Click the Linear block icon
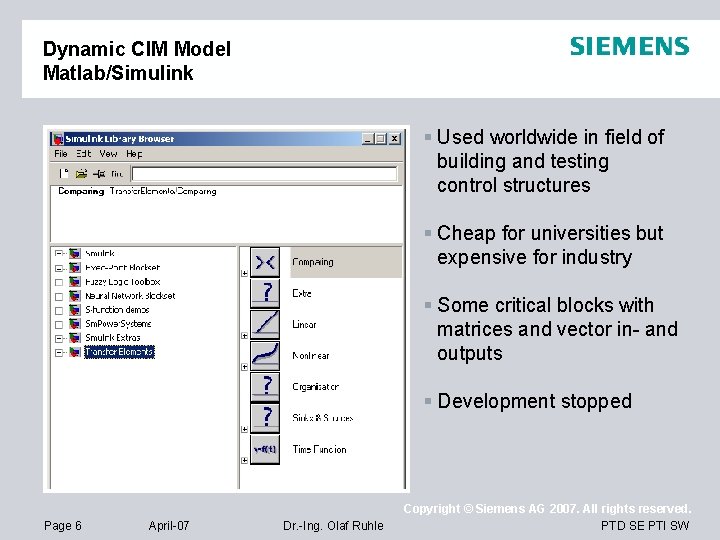This screenshot has width=720, height=540. 265,324
